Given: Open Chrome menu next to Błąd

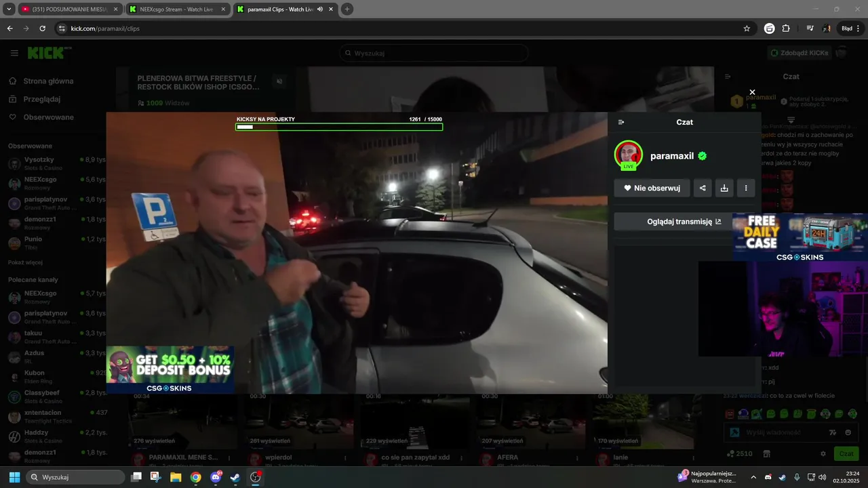Looking at the screenshot, I should click(x=859, y=28).
